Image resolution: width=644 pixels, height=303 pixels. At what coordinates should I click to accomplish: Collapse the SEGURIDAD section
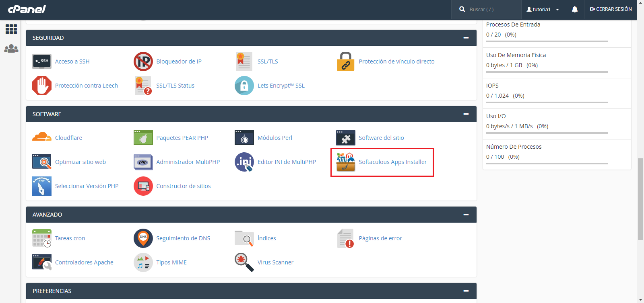point(466,38)
